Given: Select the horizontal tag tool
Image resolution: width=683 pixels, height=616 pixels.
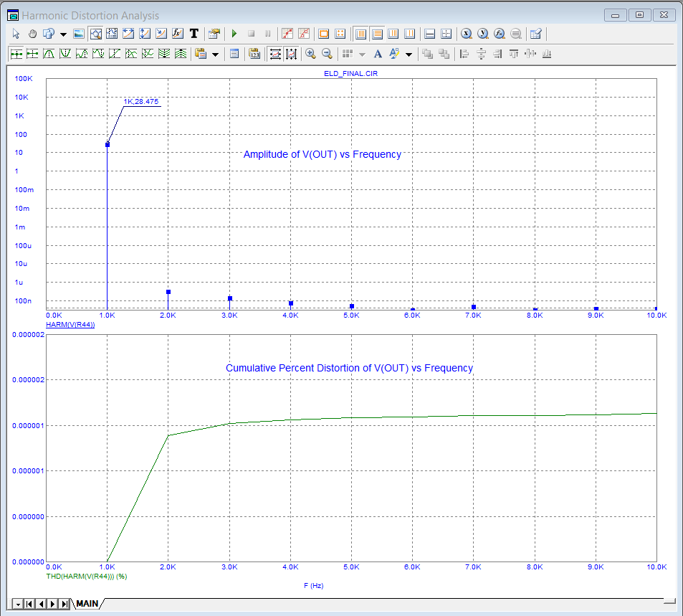Looking at the screenshot, I should point(128,34).
